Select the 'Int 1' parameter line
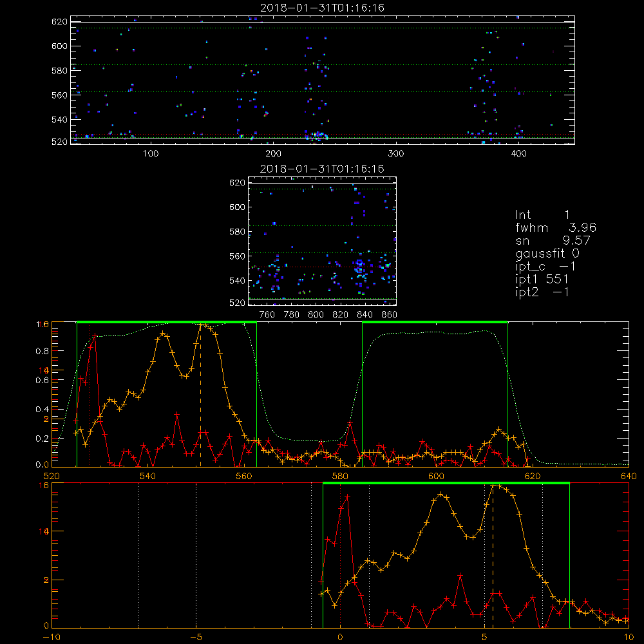 (542, 215)
